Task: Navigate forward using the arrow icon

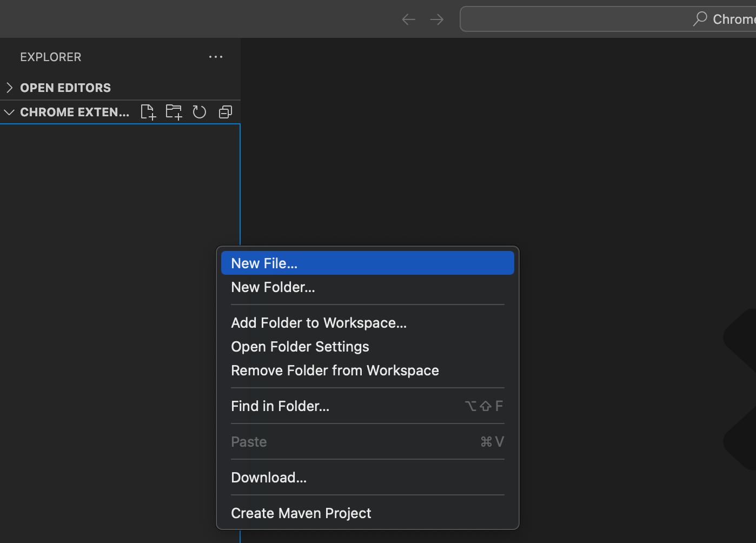Action: click(x=436, y=19)
